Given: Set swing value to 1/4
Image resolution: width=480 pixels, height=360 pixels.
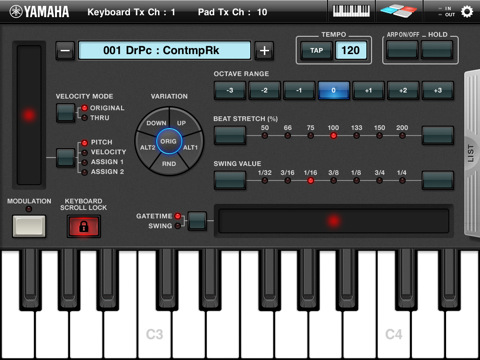Looking at the screenshot, I should [402, 180].
